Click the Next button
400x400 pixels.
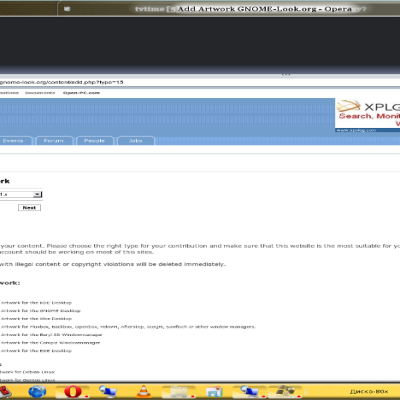pos(29,208)
